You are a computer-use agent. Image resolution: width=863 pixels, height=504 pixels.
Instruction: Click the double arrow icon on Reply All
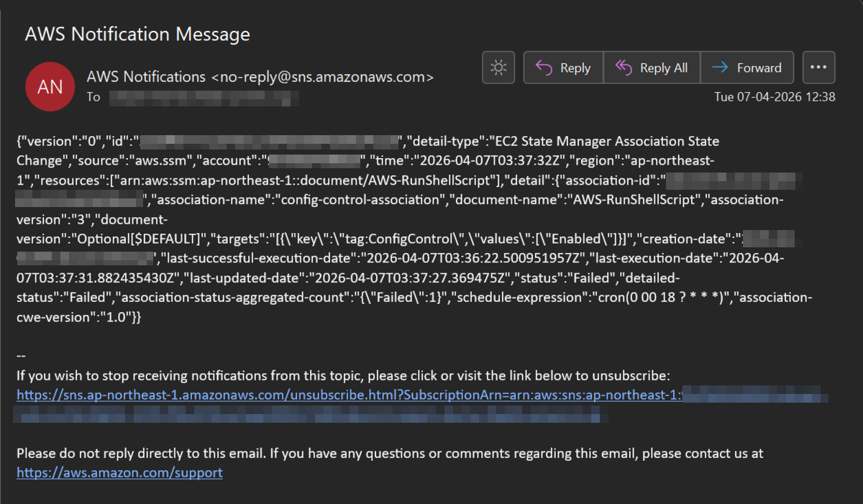(623, 68)
